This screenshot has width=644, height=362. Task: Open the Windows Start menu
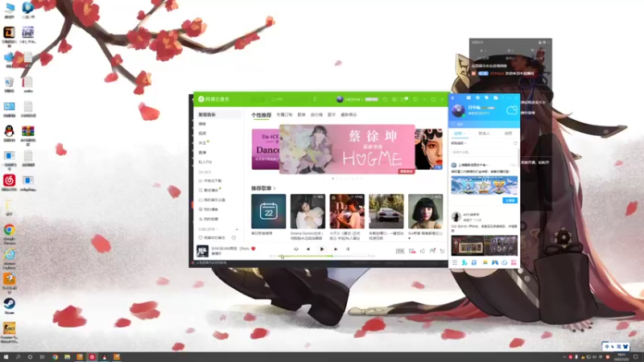point(6,357)
